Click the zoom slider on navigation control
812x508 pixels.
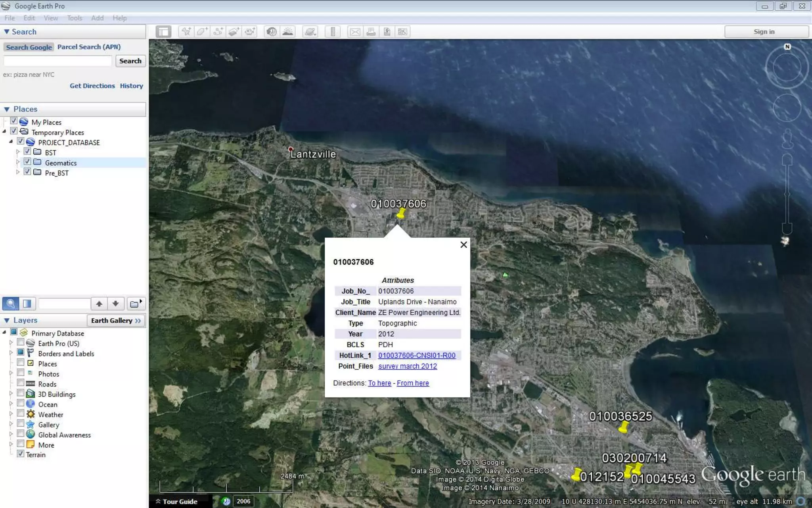(x=787, y=194)
